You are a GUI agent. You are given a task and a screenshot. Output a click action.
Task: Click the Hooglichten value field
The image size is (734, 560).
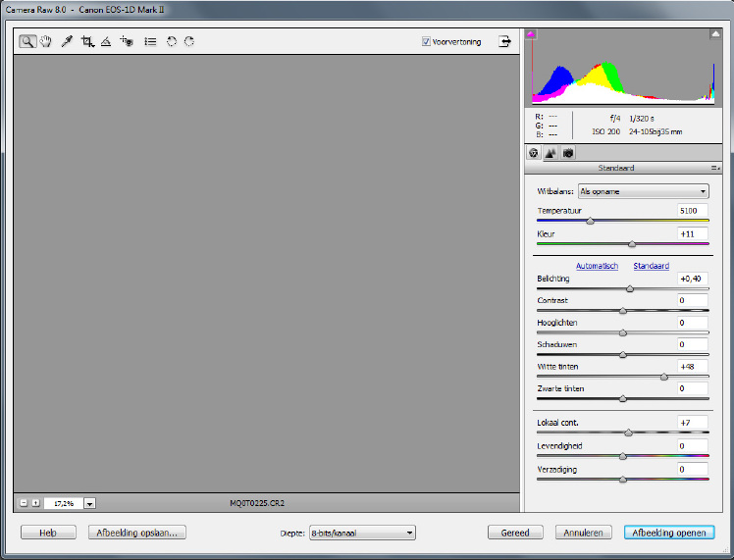[x=693, y=323]
